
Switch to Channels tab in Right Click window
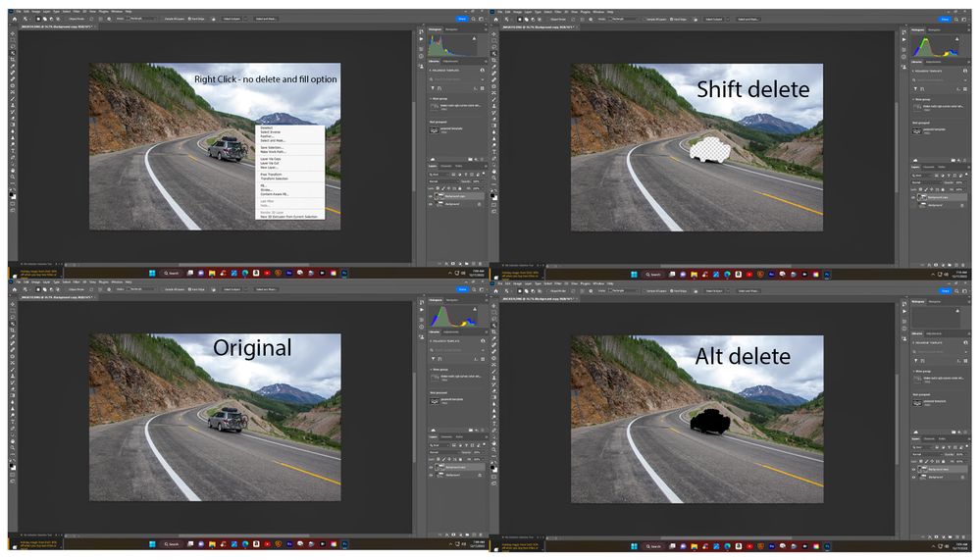click(x=446, y=167)
